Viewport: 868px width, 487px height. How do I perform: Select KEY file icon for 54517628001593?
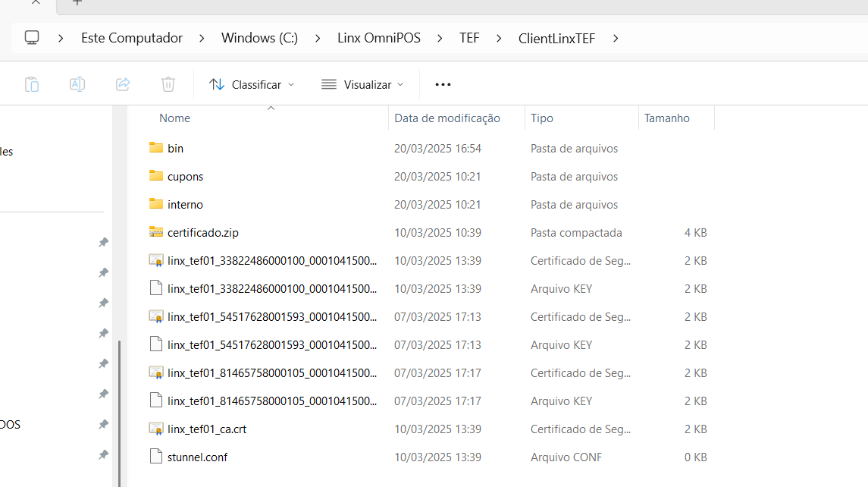[x=156, y=344]
